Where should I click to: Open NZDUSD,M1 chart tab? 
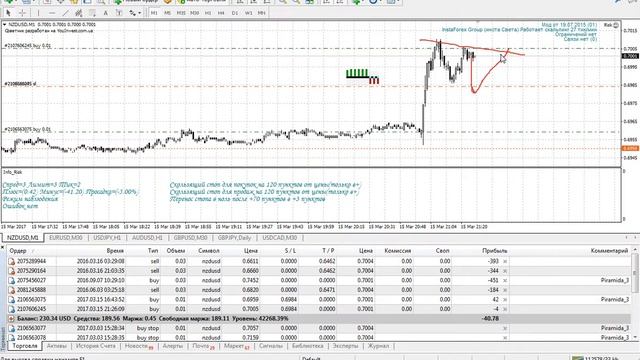pyautogui.click(x=22, y=238)
